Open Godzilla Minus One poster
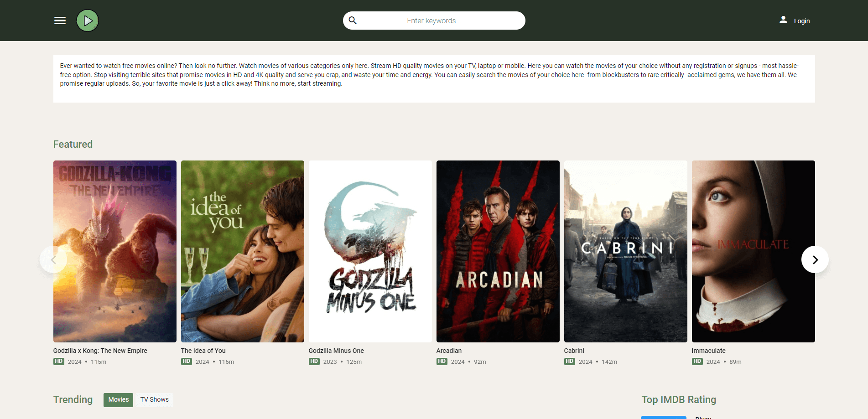The height and width of the screenshot is (419, 868). (370, 251)
